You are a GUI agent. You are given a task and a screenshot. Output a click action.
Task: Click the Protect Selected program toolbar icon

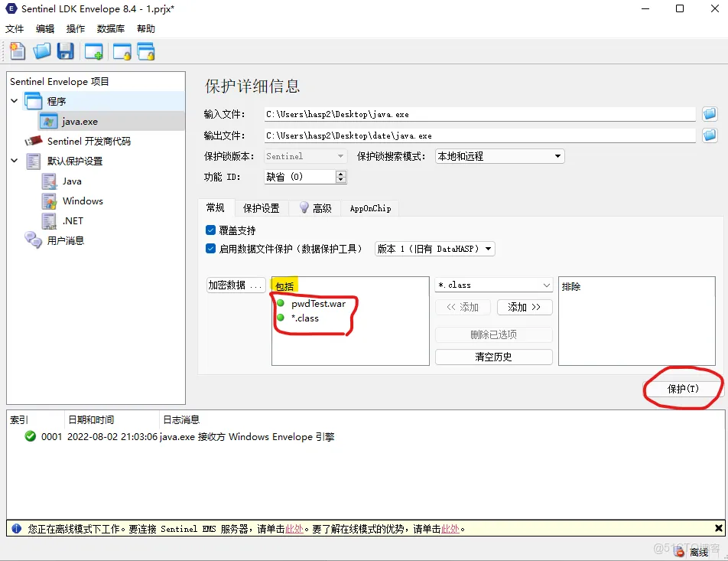122,51
